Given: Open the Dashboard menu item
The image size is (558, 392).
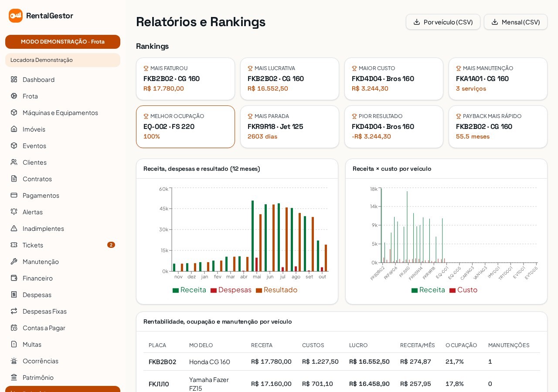Looking at the screenshot, I should 63,79.
